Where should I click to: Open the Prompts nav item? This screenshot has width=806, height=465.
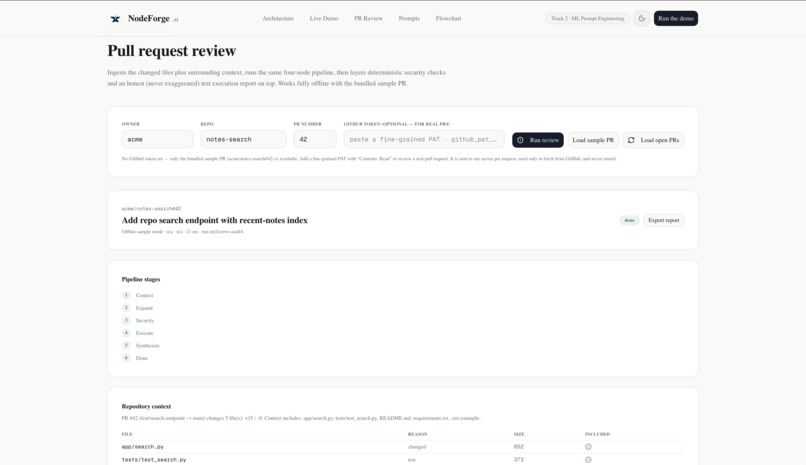(x=409, y=18)
